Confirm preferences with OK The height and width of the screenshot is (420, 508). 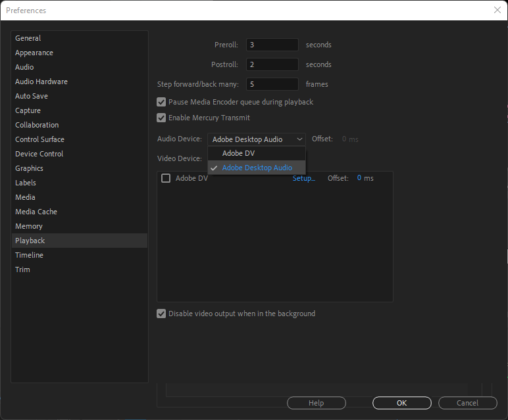coord(402,403)
